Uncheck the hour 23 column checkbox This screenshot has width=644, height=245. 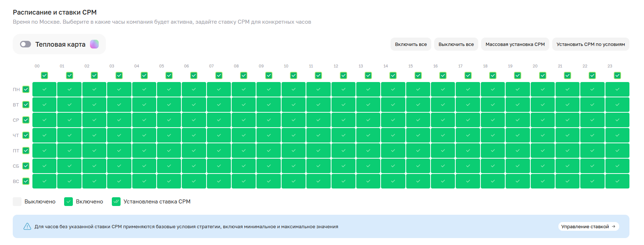pos(617,75)
